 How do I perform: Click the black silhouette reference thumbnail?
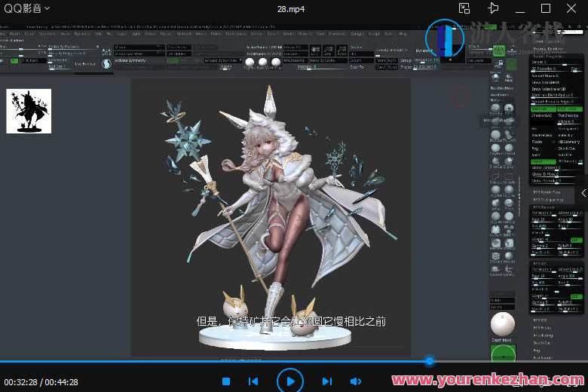point(29,111)
